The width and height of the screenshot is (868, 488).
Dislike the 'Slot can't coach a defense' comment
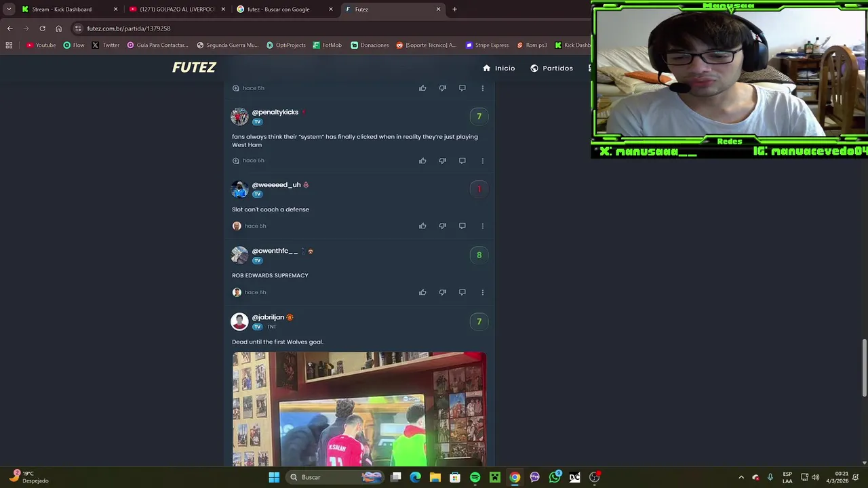click(x=442, y=226)
